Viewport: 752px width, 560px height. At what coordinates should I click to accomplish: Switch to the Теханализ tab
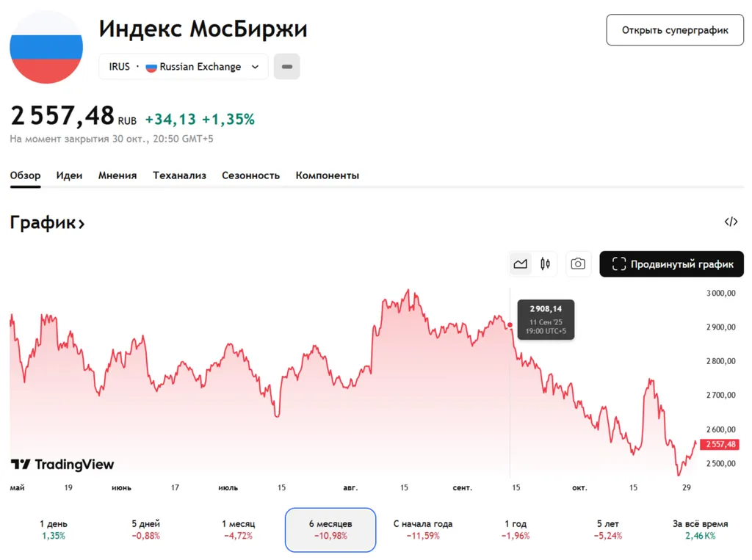click(179, 175)
